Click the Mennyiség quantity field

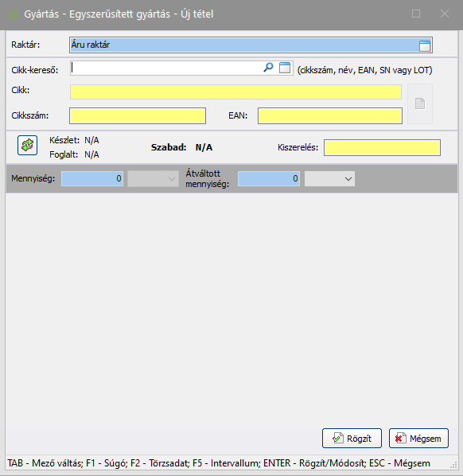pyautogui.click(x=92, y=178)
